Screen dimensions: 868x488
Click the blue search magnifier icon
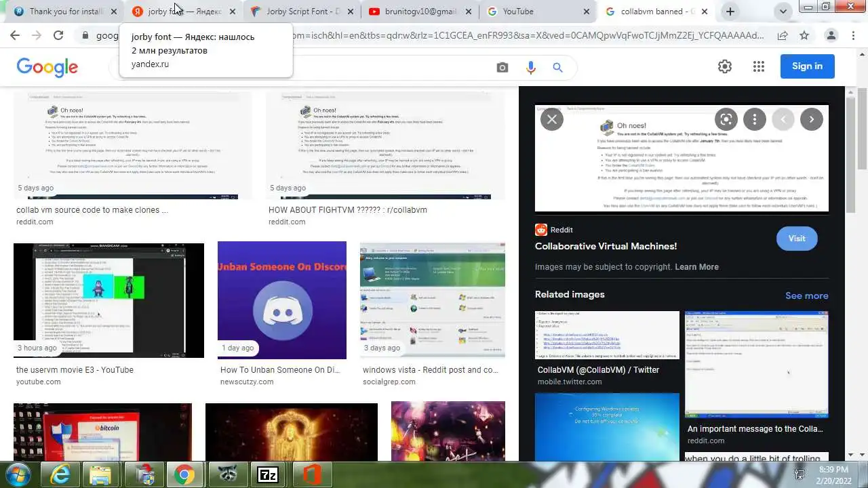pos(557,67)
